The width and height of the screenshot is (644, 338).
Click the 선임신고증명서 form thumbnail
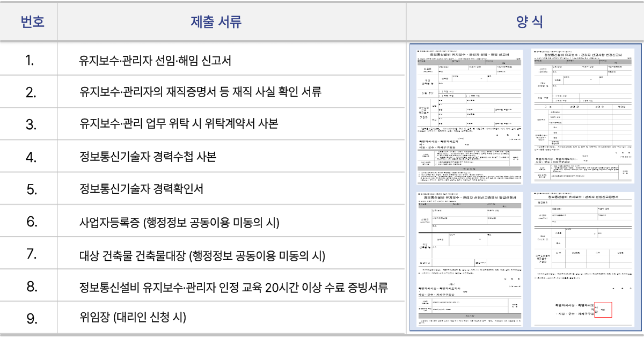point(582,259)
